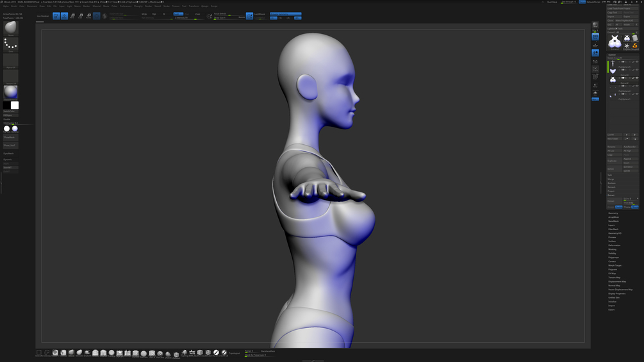The height and width of the screenshot is (362, 644).
Task: Open the stroke type Dots selector
Action: pyautogui.click(x=11, y=44)
